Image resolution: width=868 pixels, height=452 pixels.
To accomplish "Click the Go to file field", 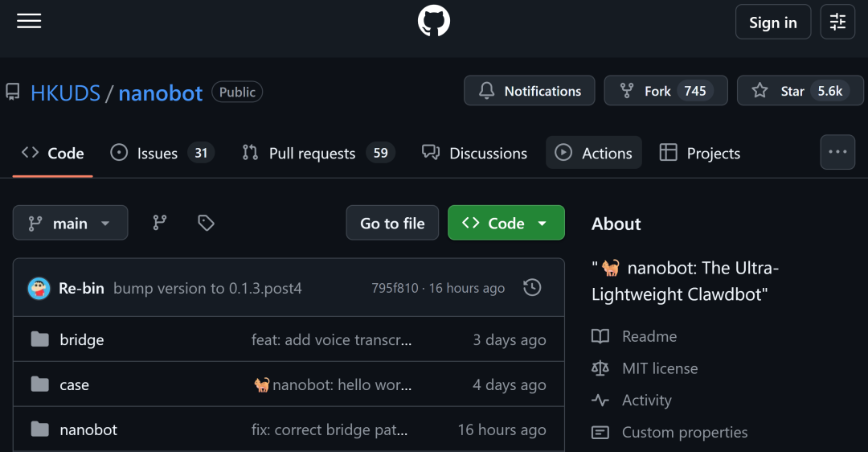I will [392, 223].
